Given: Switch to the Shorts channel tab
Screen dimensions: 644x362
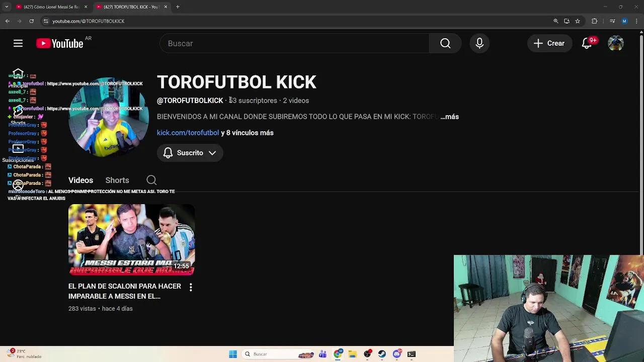Looking at the screenshot, I should [117, 180].
